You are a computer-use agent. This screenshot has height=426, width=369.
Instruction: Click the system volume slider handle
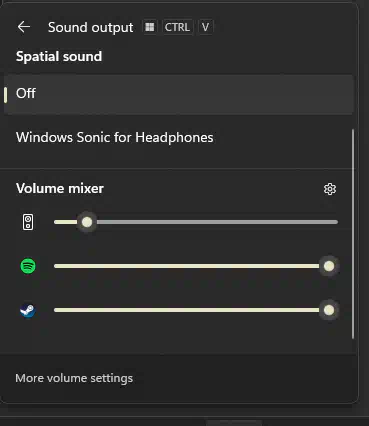click(87, 222)
